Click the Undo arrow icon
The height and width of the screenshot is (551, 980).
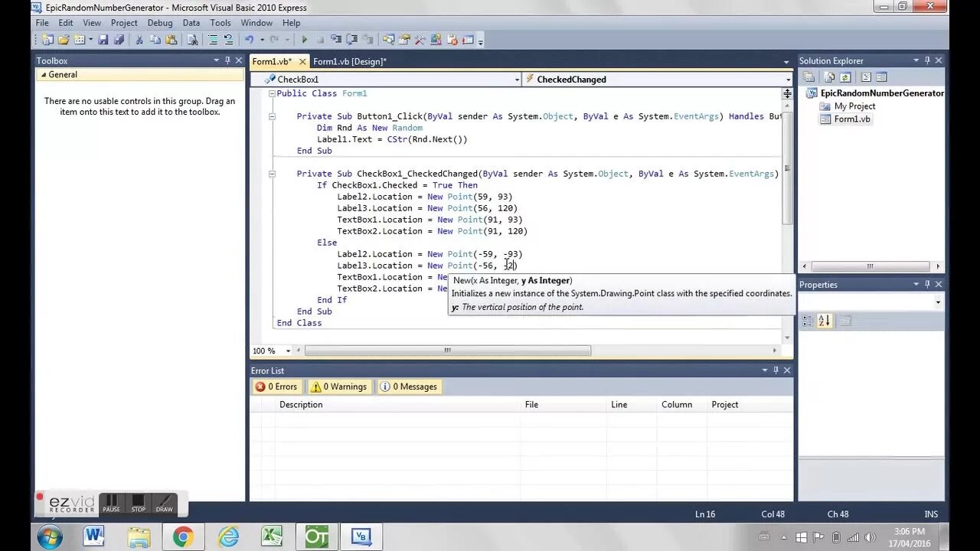point(249,40)
